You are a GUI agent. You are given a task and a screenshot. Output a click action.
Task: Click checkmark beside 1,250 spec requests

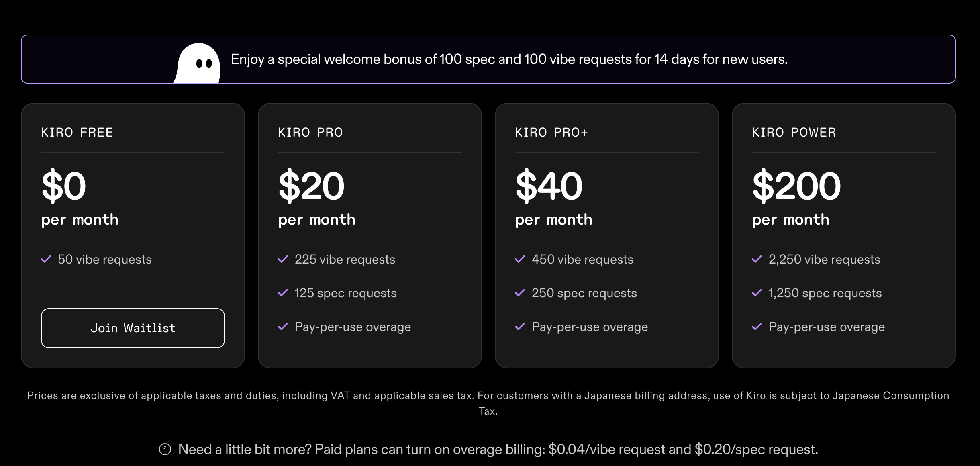(757, 293)
